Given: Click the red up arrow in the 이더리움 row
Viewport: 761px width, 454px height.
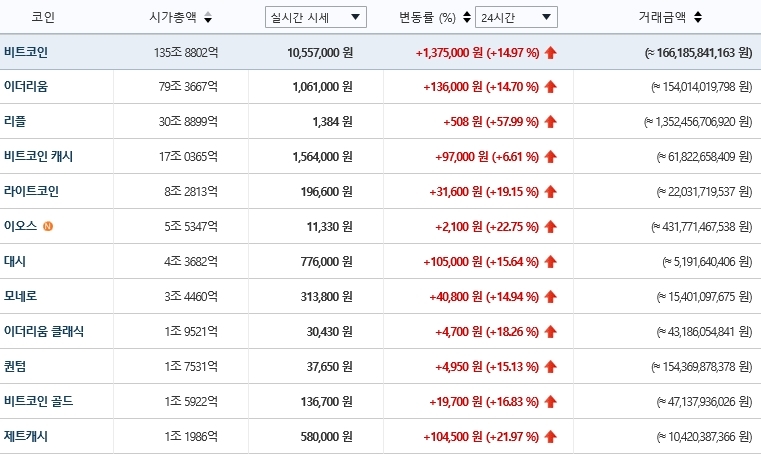Looking at the screenshot, I should (550, 87).
